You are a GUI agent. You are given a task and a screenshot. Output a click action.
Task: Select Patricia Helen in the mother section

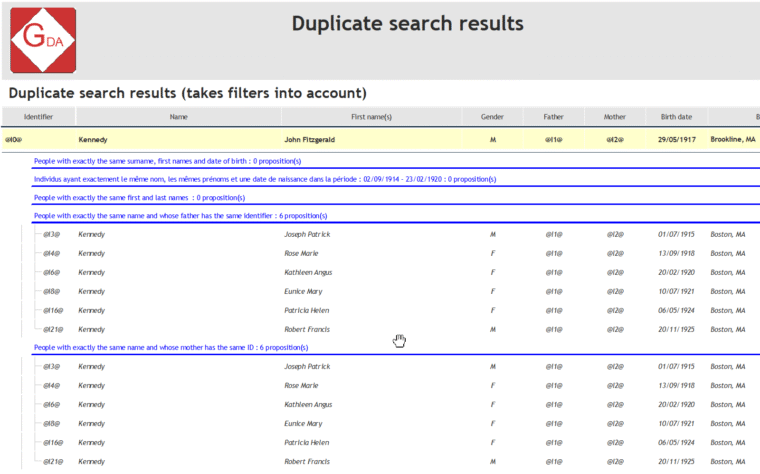(x=307, y=442)
